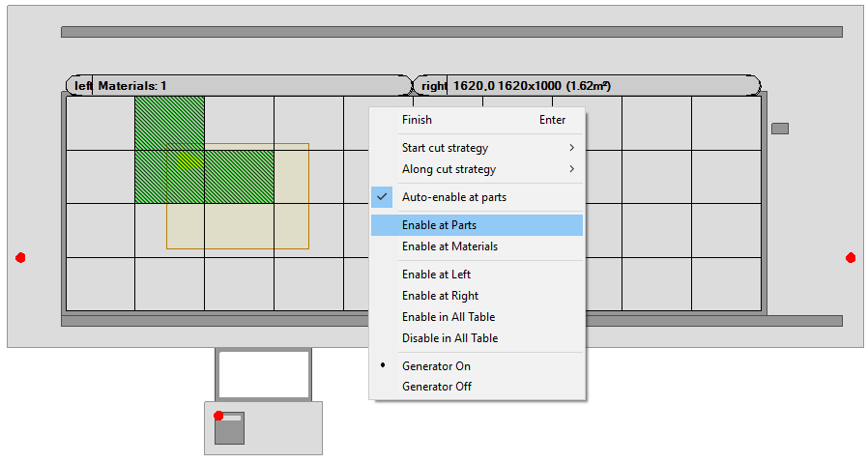The width and height of the screenshot is (868, 463).
Task: Click the '1620,0 1620x1000 (1.62m²)' info text
Action: 532,86
